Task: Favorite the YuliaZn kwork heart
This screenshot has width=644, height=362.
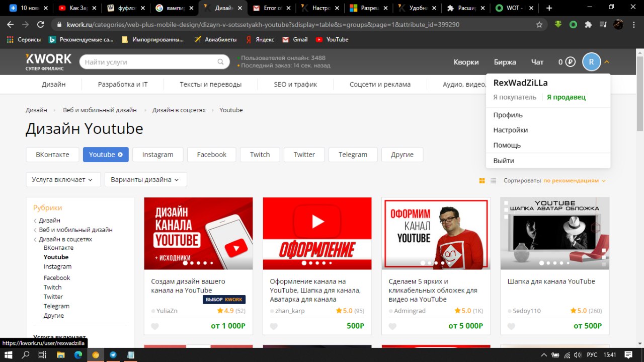Action: [155, 326]
